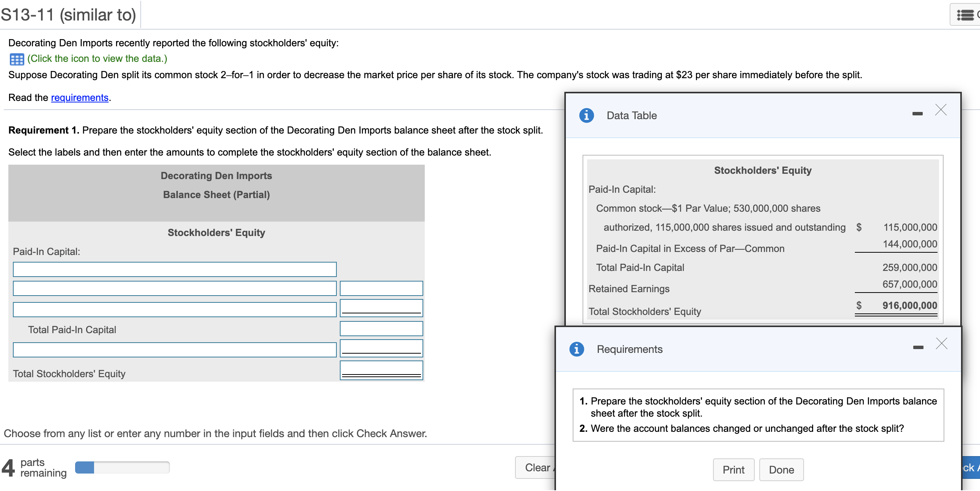Select the second label field in equity section
This screenshot has width=980, height=491.
pyautogui.click(x=174, y=288)
